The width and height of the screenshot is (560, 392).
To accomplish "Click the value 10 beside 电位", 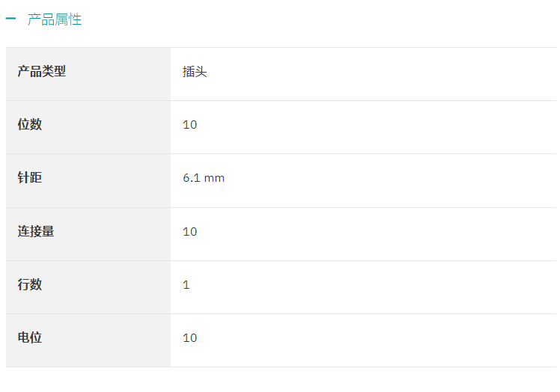I will pyautogui.click(x=189, y=337).
